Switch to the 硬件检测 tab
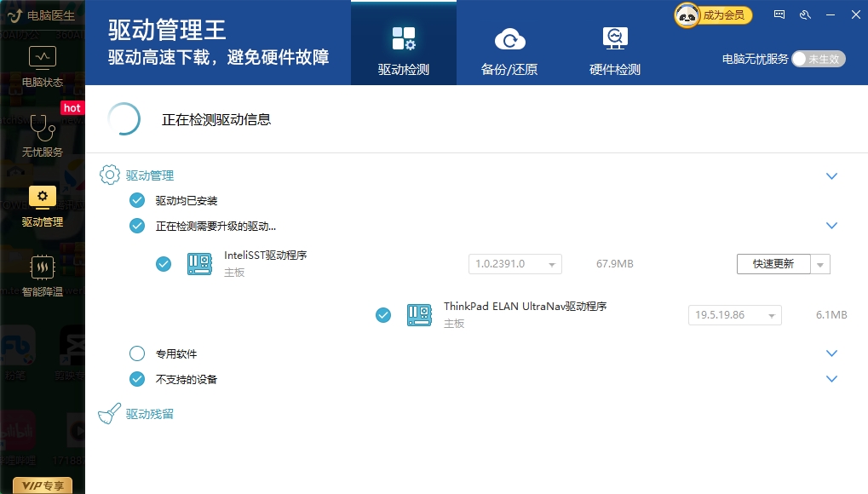This screenshot has height=494, width=868. (614, 50)
